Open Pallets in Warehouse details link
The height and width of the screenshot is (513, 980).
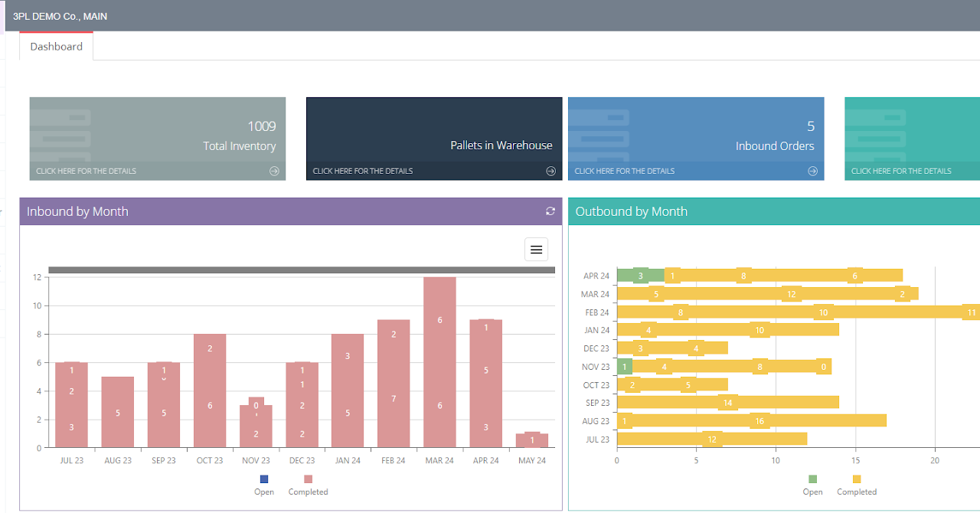[362, 172]
